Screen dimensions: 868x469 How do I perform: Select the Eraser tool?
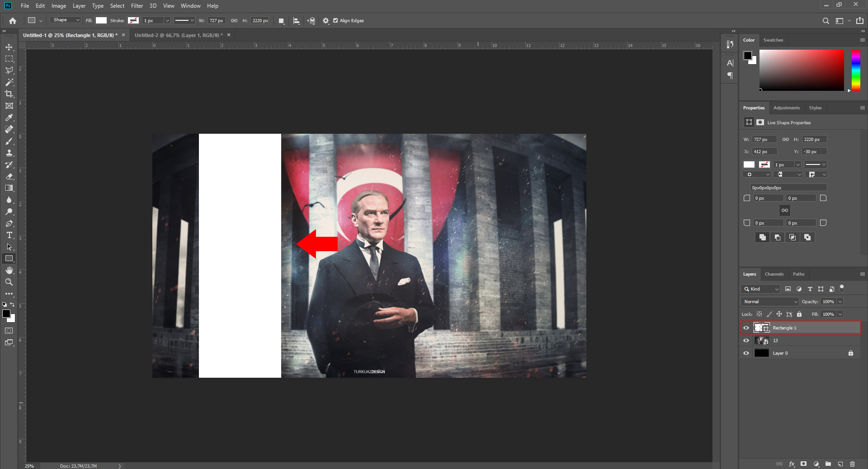[9, 177]
